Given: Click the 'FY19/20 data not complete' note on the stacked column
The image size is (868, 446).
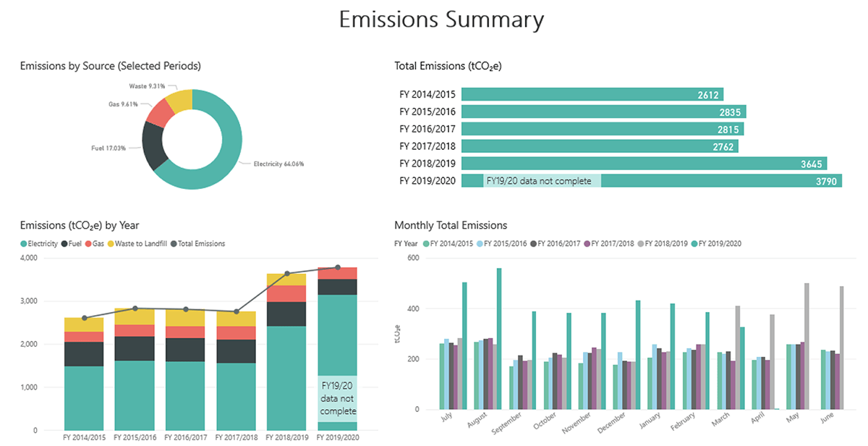Looking at the screenshot, I should point(337,398).
